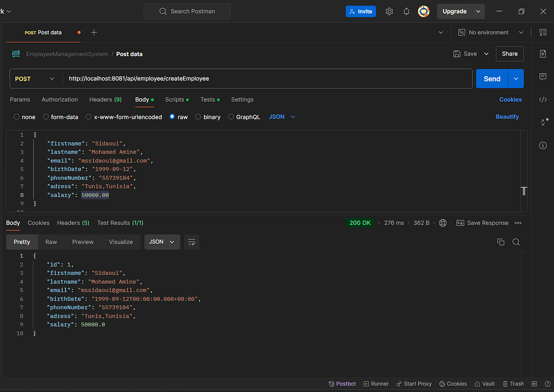Open the No environment selector
Viewport: 554px width, 392px height.
tap(490, 32)
